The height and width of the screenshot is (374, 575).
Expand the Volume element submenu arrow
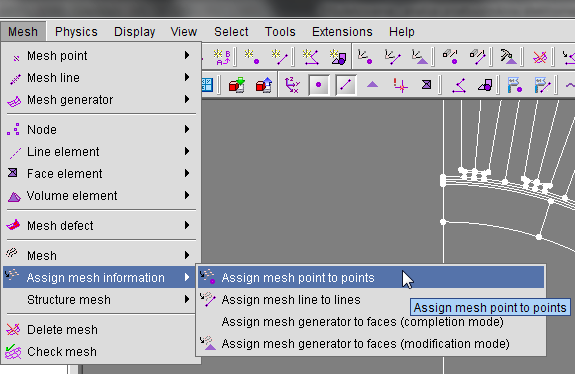[x=187, y=195]
